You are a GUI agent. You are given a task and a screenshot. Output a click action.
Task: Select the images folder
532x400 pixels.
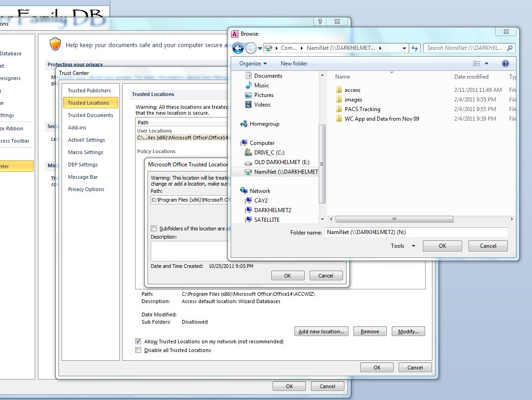(349, 100)
